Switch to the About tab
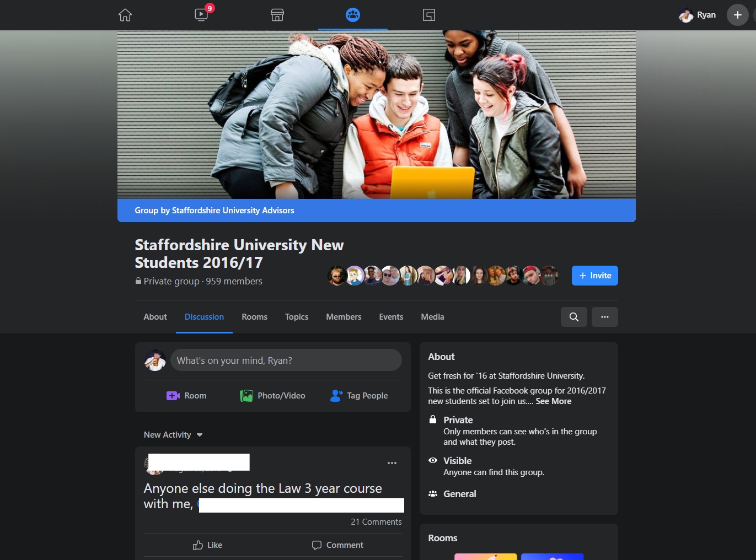 (x=155, y=317)
